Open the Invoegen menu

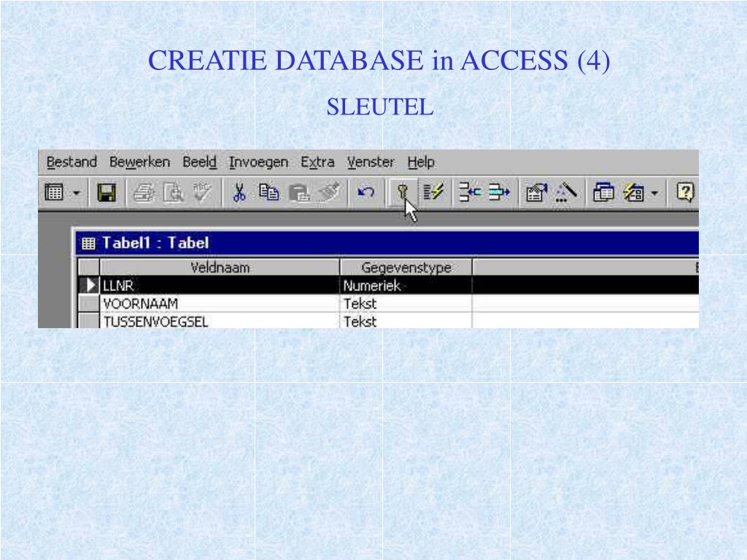[x=259, y=162]
